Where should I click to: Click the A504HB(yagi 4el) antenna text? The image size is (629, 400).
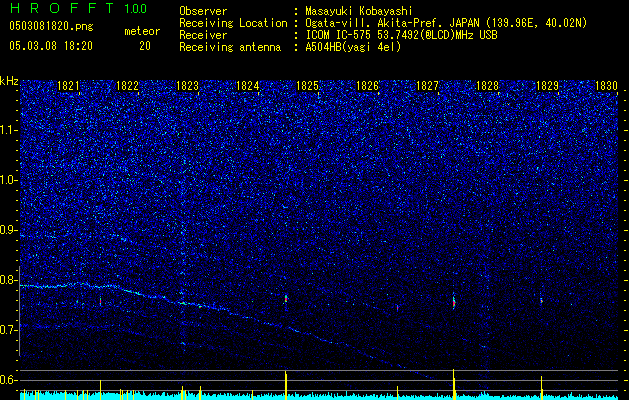tap(353, 47)
